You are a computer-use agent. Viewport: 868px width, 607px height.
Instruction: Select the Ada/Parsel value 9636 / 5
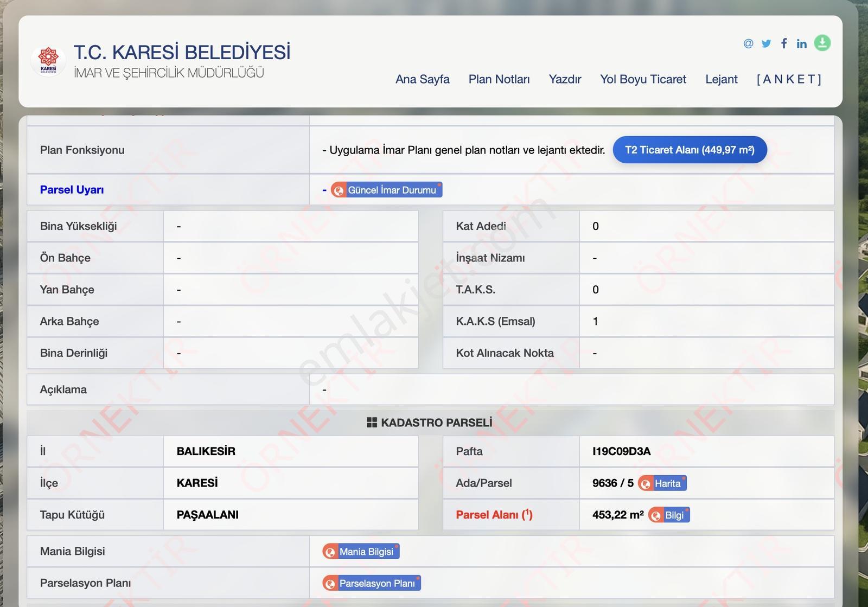[x=613, y=483]
